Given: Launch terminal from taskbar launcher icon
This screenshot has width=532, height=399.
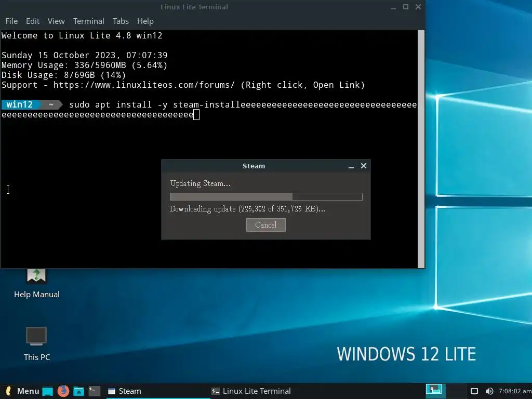Looking at the screenshot, I should (x=95, y=391).
